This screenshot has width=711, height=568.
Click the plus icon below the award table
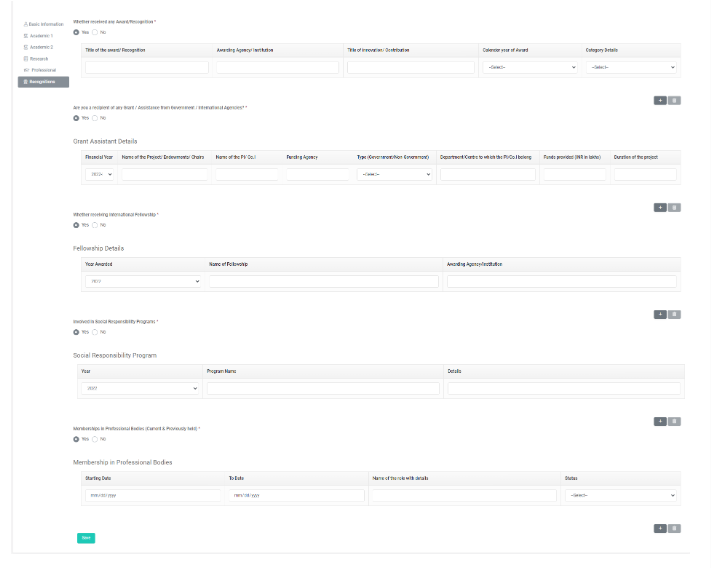660,101
